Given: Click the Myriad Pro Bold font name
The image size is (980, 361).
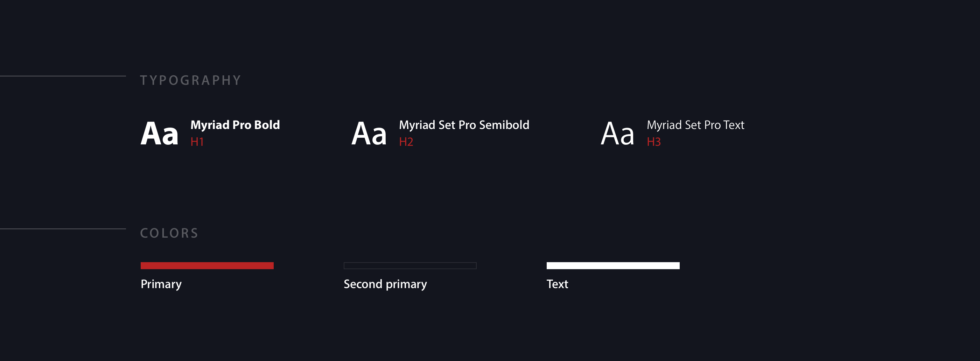Looking at the screenshot, I should (235, 125).
